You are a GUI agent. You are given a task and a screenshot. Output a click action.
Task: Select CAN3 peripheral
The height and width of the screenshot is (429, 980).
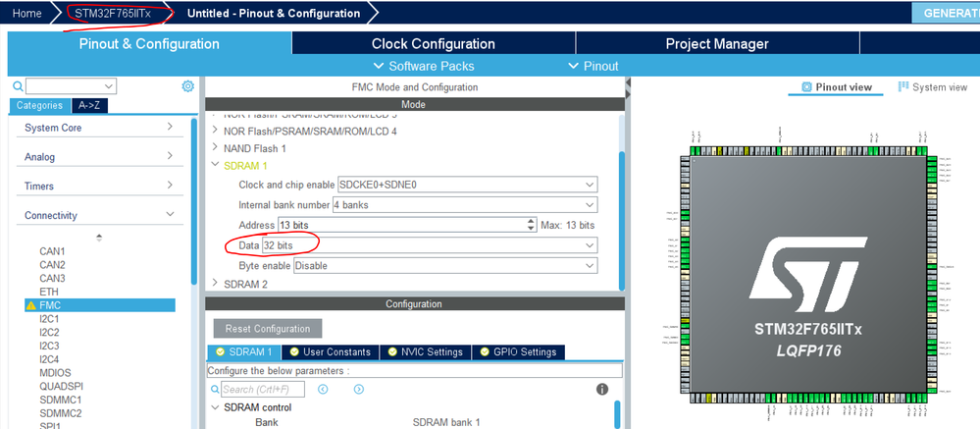(x=53, y=278)
